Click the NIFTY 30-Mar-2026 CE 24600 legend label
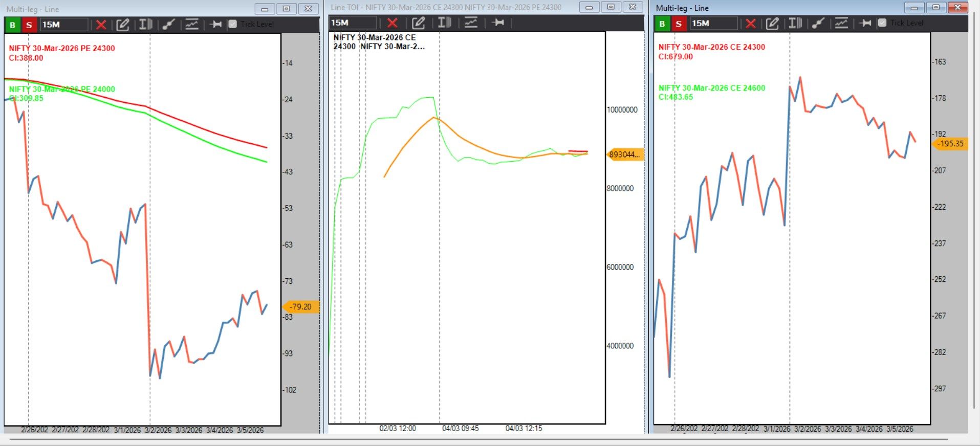Screen dimensions: 980x446 pos(711,88)
